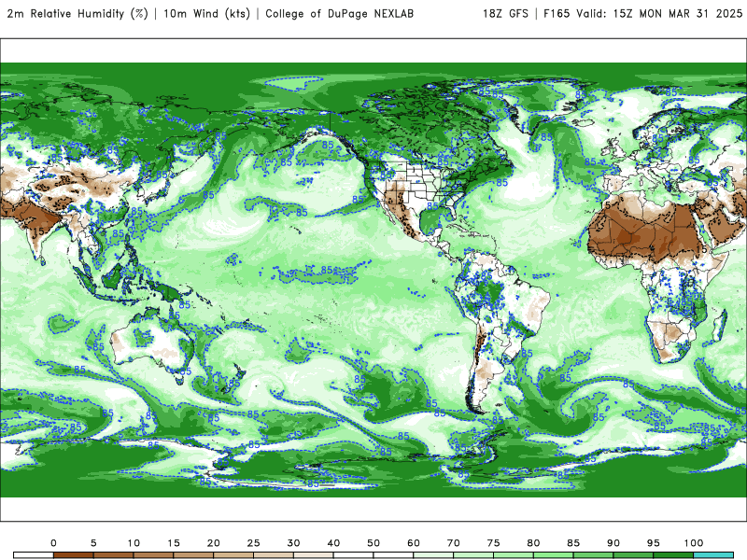The image size is (747, 560).
Task: Click the legend value "0"
Action: (53, 543)
